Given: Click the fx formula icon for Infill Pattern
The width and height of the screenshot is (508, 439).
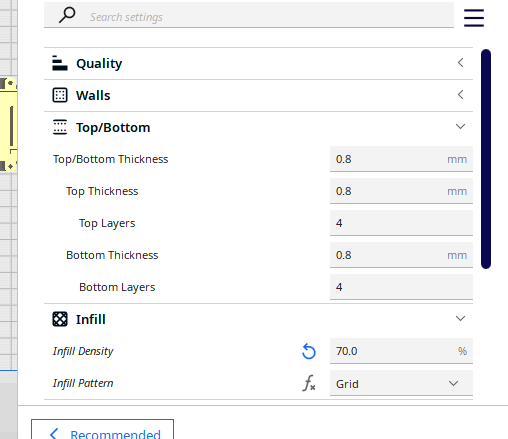Looking at the screenshot, I should [309, 383].
